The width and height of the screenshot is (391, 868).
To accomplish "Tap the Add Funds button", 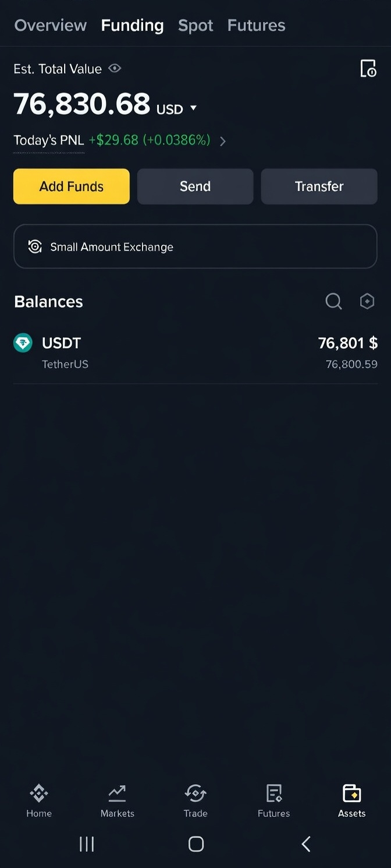I will coord(72,186).
